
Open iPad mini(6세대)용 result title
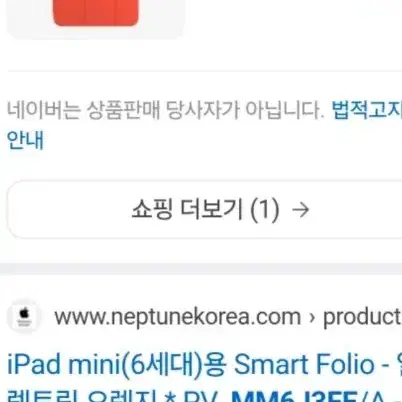pyautogui.click(x=117, y=364)
